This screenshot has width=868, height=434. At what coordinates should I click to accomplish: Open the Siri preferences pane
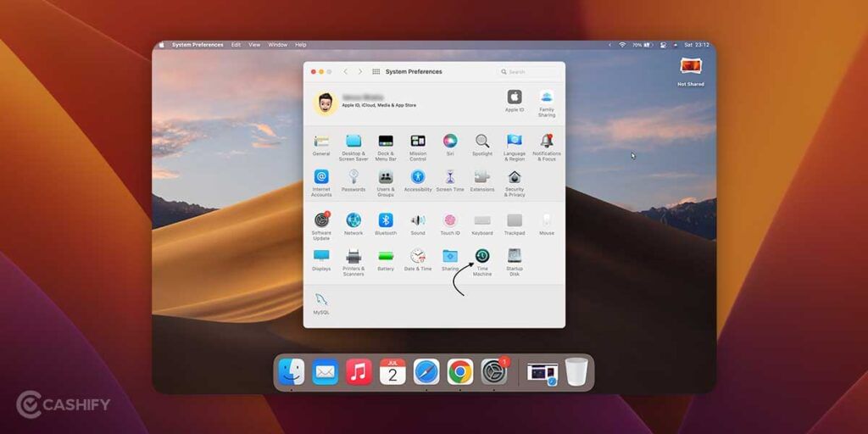click(450, 146)
